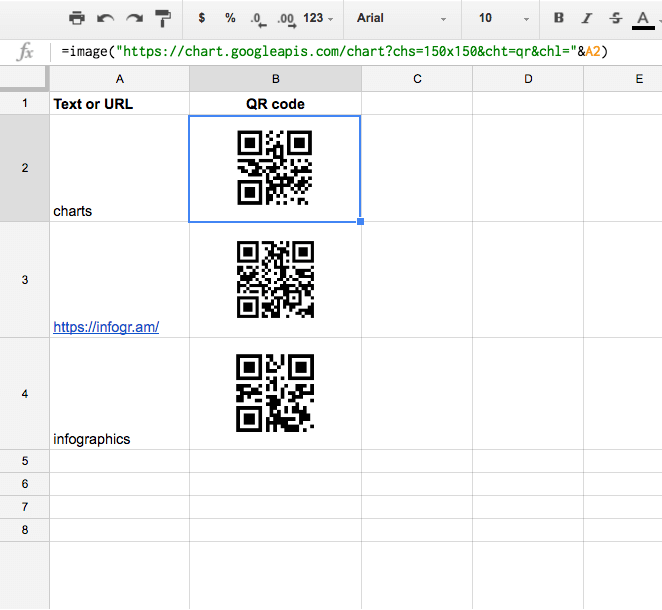Select row 7 header
The image size is (662, 610).
pos(24,507)
